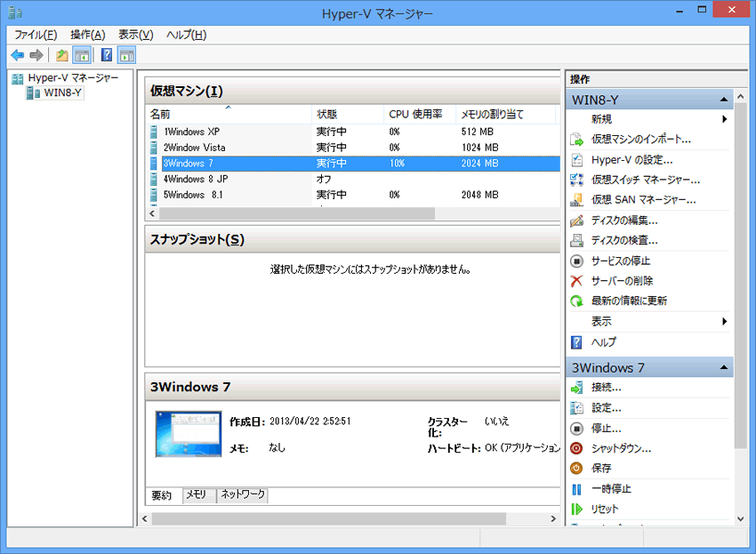Viewport: 756px width, 554px height.
Task: Click the Hyper-V の設定 icon
Action: [x=576, y=159]
